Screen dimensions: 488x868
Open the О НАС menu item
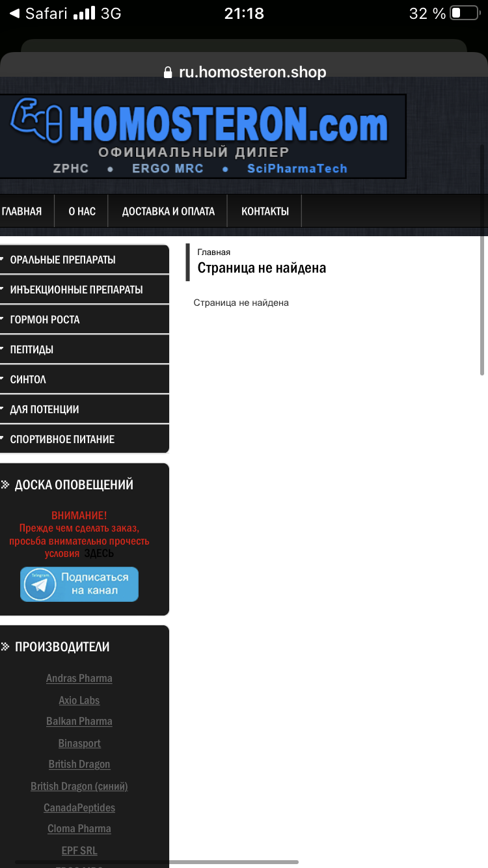point(82,211)
